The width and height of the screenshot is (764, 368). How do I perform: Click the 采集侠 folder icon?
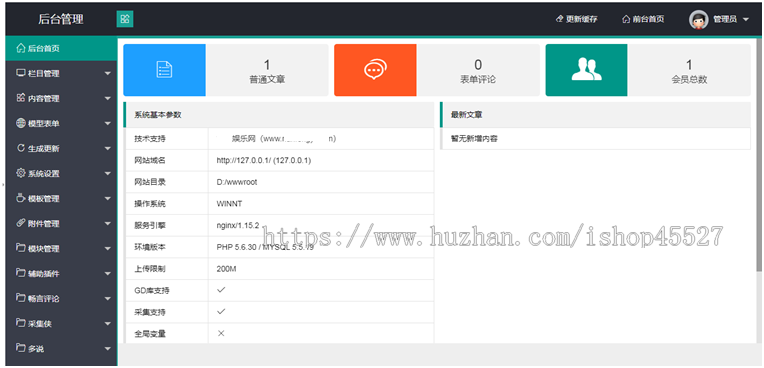pyautogui.click(x=20, y=323)
